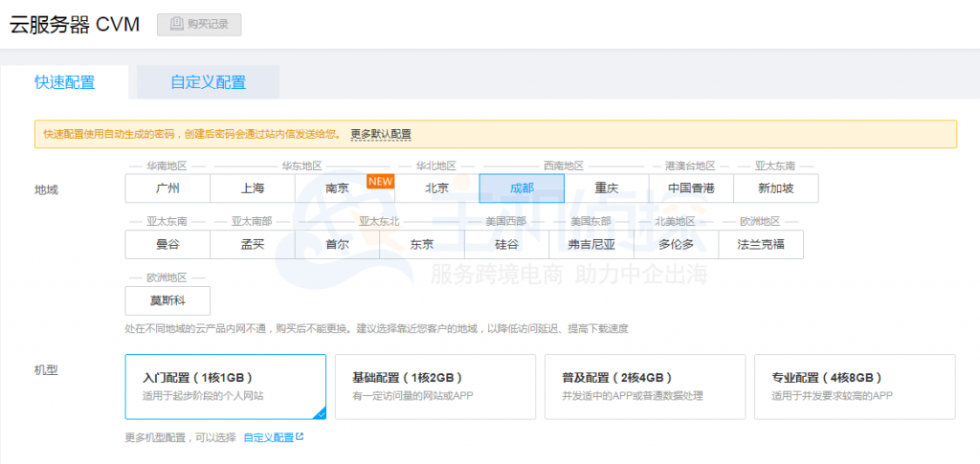Select the 新加坡 region
Viewport: 980px width, 464px height.
pos(775,188)
